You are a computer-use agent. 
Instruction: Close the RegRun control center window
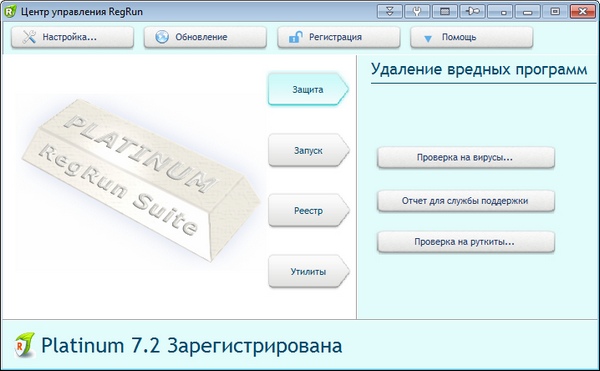(x=582, y=11)
